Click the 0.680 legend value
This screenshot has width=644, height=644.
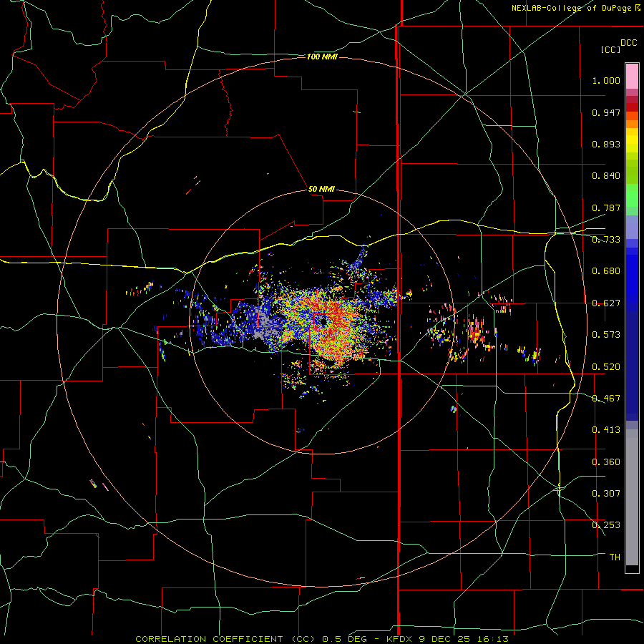pos(606,271)
